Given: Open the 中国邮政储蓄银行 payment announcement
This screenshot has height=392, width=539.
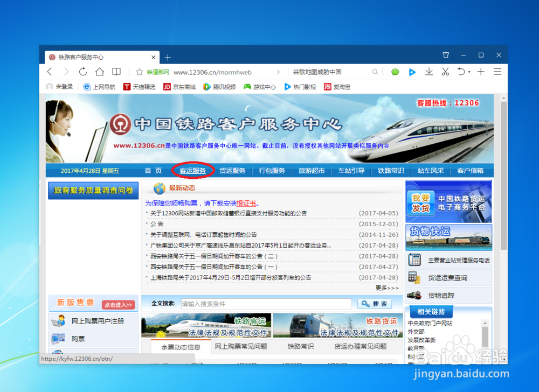Looking at the screenshot, I should [229, 214].
